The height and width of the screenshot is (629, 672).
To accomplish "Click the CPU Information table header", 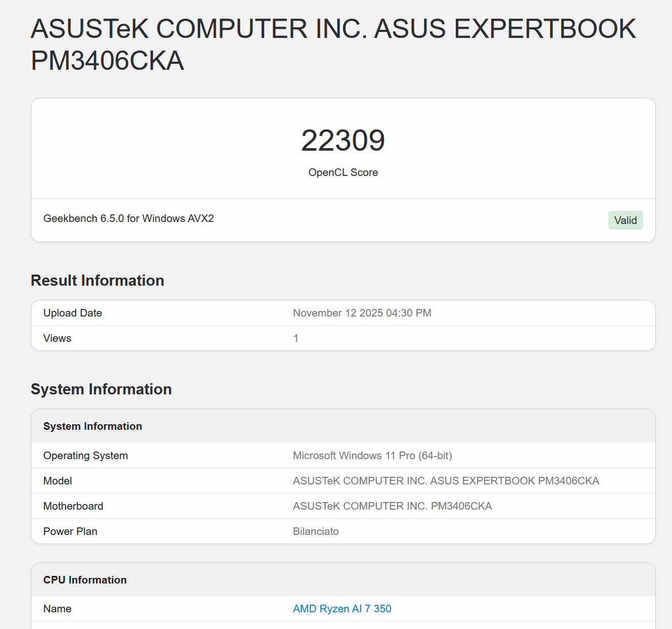I will click(x=85, y=580).
